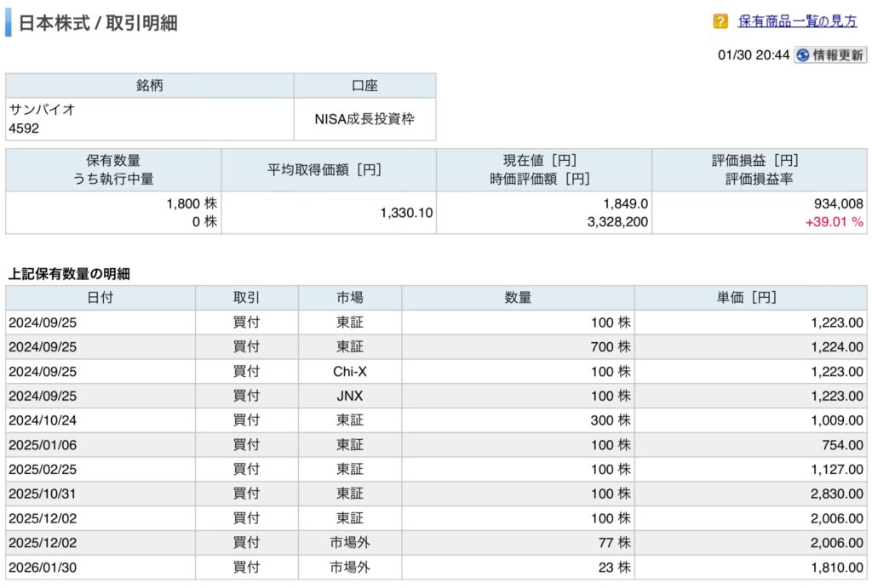
Task: Click the 口座 column header
Action: pyautogui.click(x=364, y=85)
